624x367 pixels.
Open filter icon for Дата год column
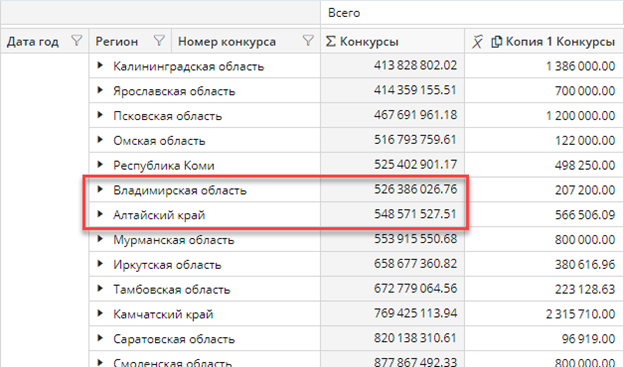click(76, 41)
